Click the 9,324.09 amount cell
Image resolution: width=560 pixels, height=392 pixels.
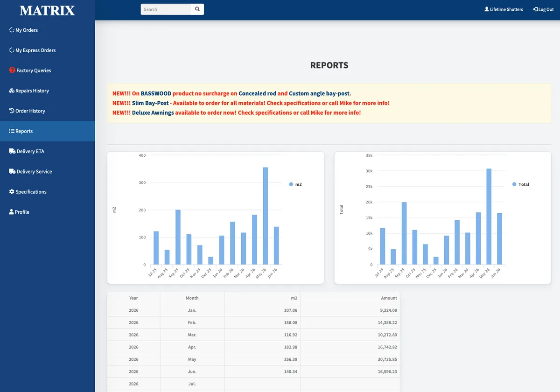coord(350,310)
